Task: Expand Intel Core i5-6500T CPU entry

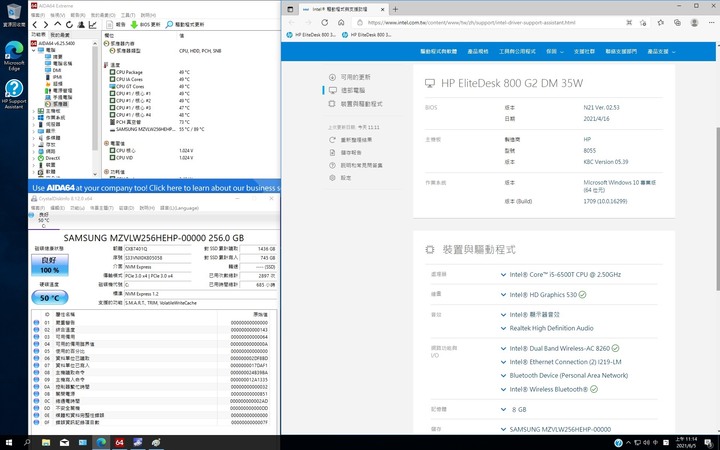Action: click(x=503, y=275)
